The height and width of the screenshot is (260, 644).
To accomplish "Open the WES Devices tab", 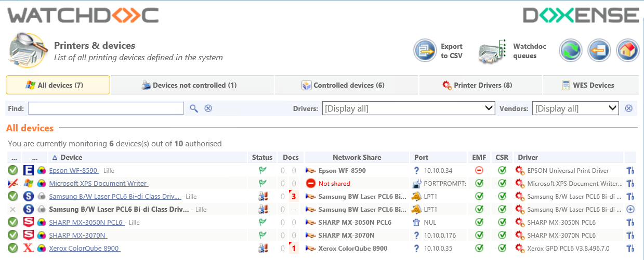I will 590,85.
